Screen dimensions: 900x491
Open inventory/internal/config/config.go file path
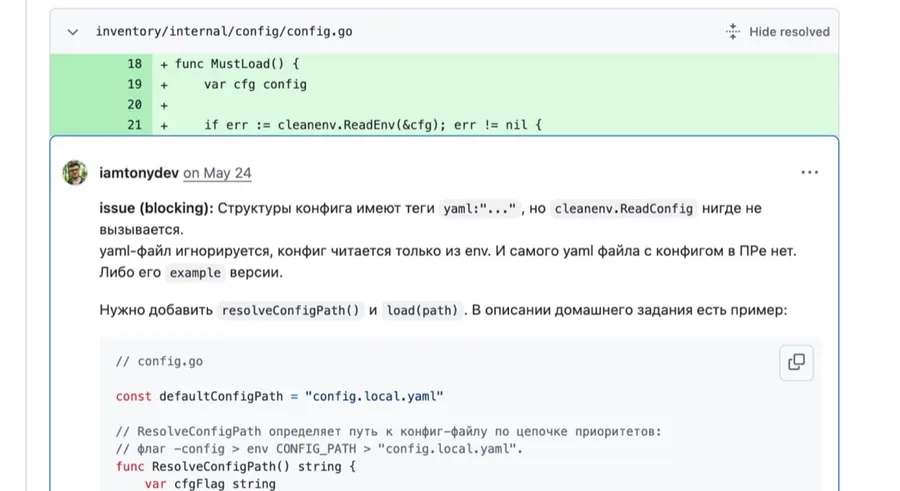point(224,32)
